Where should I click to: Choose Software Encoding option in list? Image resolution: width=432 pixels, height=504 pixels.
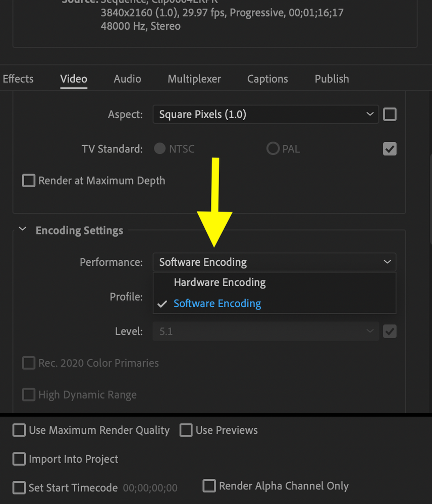point(218,304)
